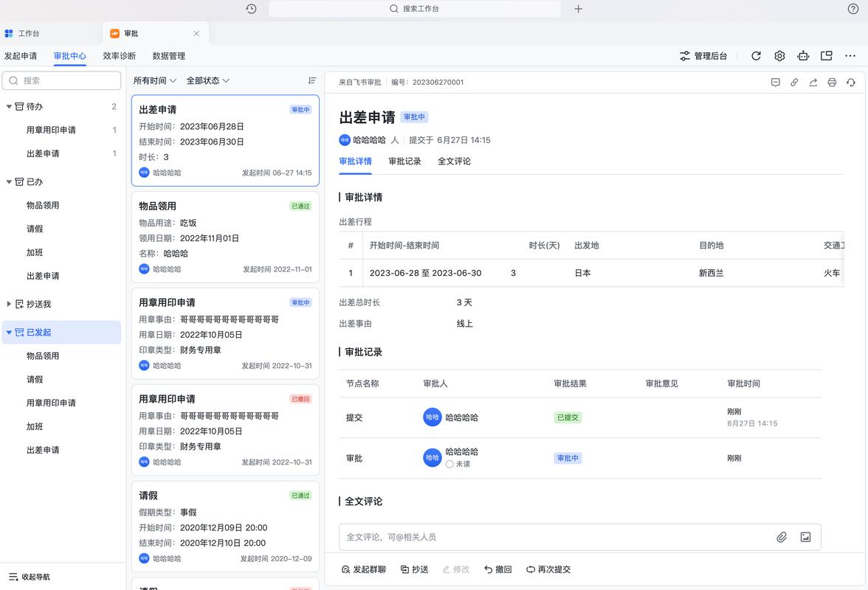Click the 管理后台 button
868x590 pixels.
[x=703, y=56]
